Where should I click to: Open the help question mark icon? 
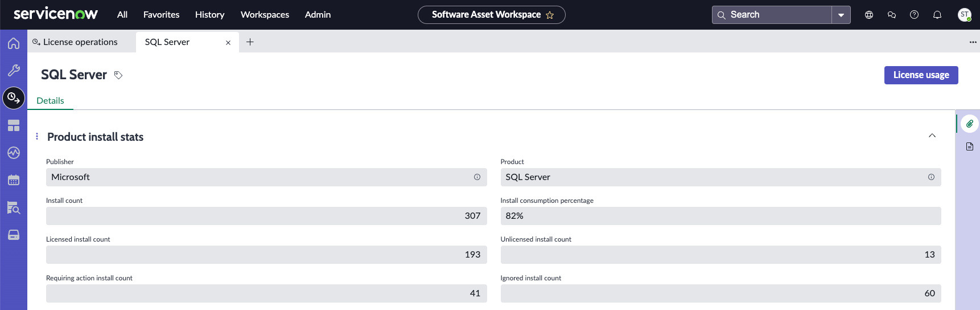point(915,15)
